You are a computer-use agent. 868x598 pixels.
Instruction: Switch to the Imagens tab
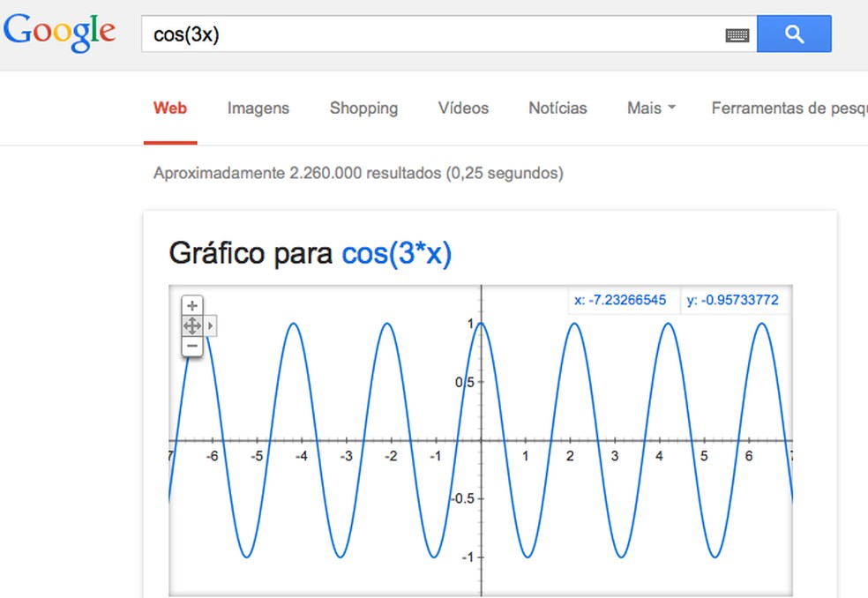click(258, 108)
